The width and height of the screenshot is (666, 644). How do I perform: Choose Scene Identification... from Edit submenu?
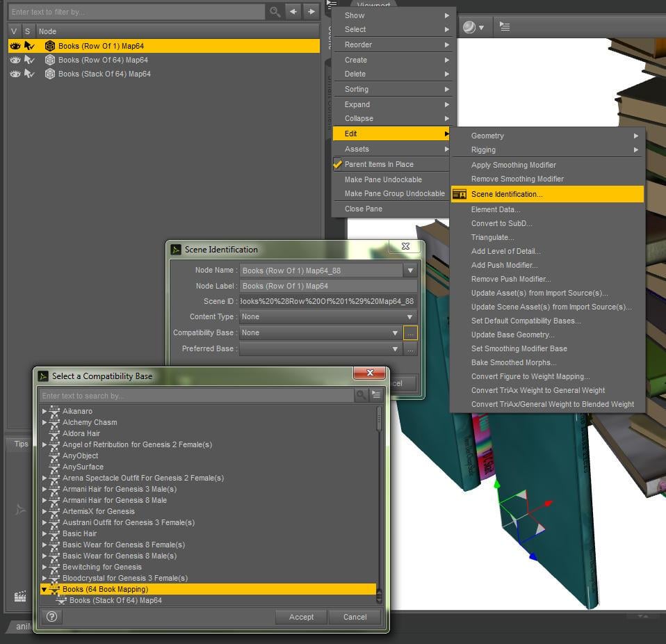click(x=506, y=194)
